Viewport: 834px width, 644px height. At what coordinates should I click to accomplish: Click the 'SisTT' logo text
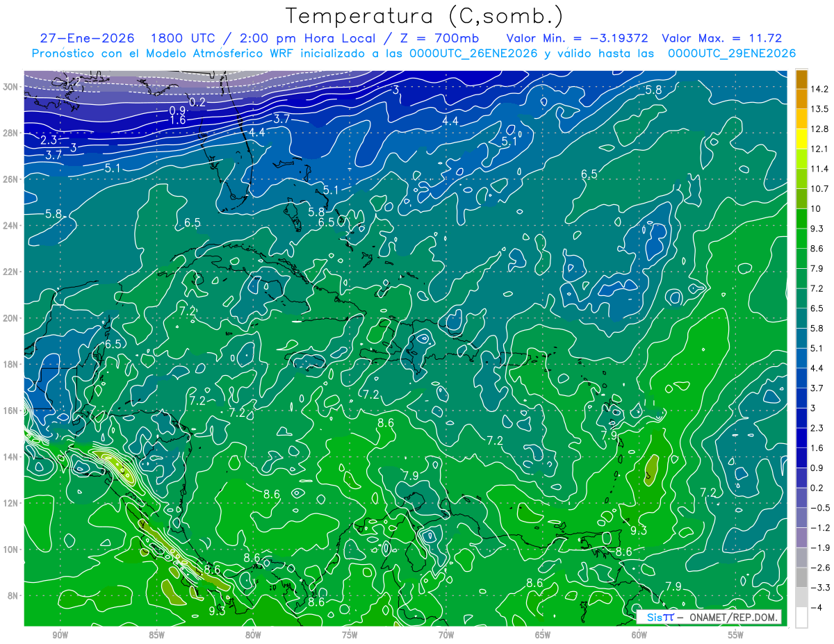(660, 618)
